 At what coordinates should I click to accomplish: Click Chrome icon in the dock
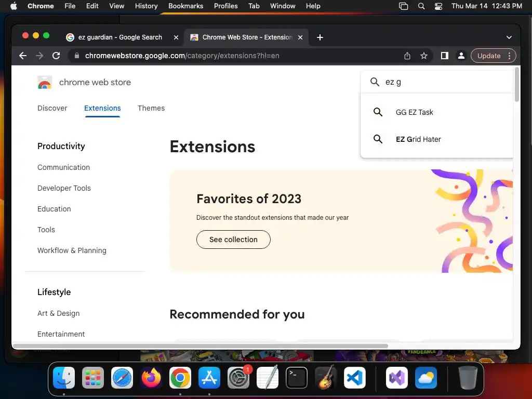pos(180,378)
